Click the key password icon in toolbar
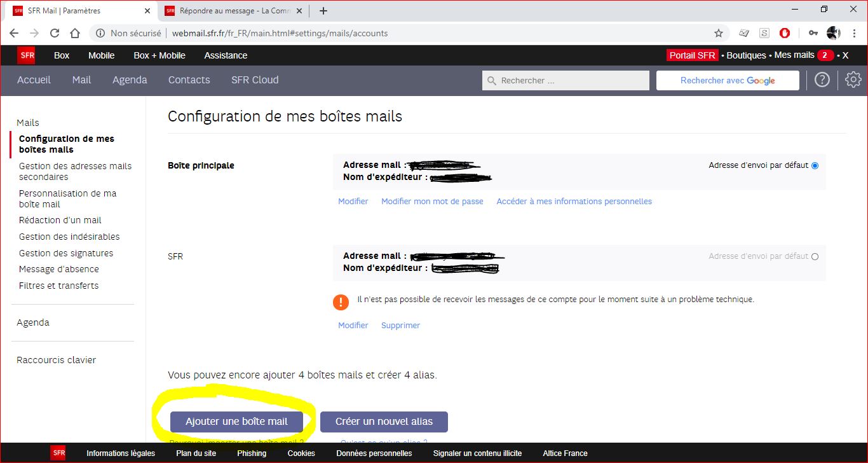 (813, 33)
